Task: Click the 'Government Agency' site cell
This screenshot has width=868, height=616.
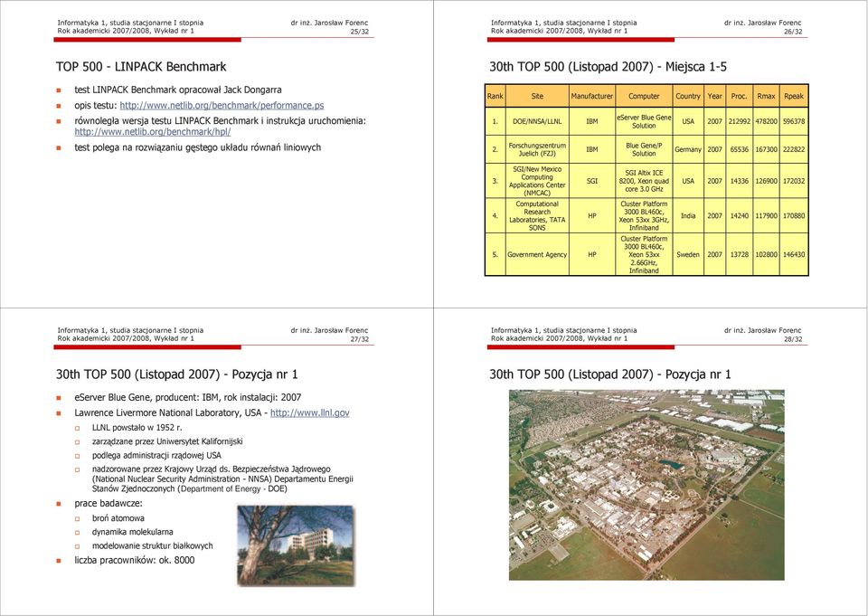Action: 537,255
